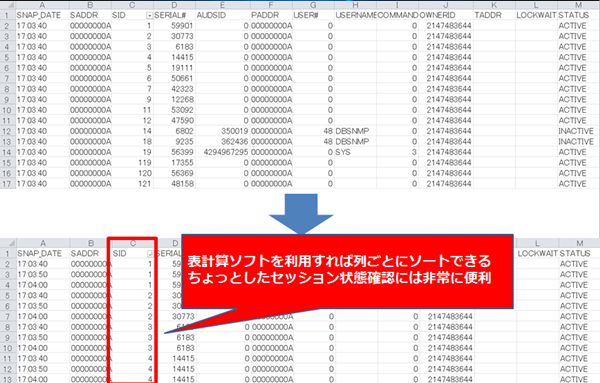Viewport: 600px width, 383px height.
Task: Click LOCKWAIT header cell in lower sheet
Action: pos(537,253)
